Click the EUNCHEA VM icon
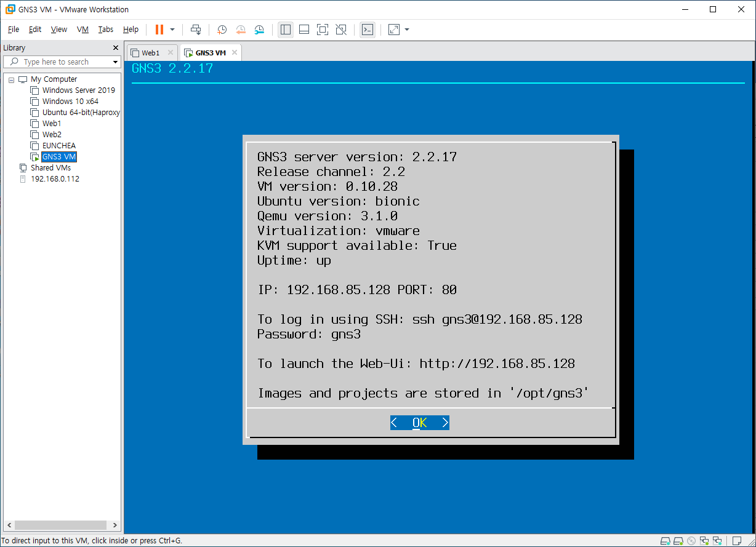This screenshot has height=547, width=756. click(34, 146)
